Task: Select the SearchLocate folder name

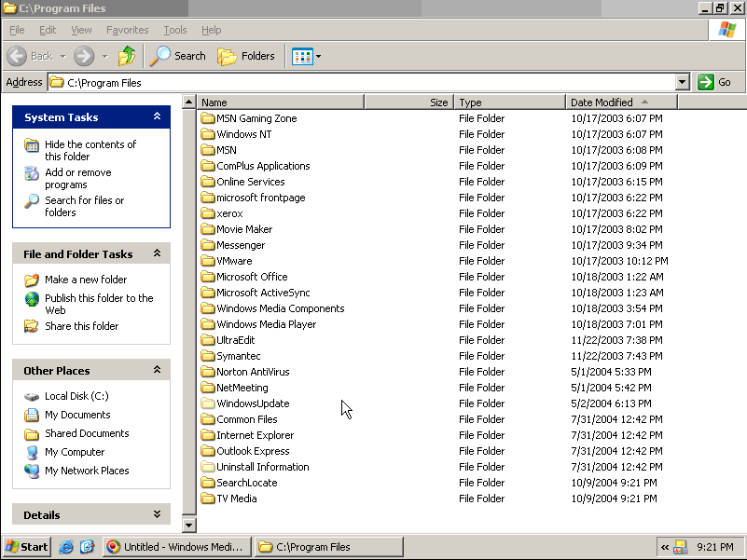Action: pos(247,483)
